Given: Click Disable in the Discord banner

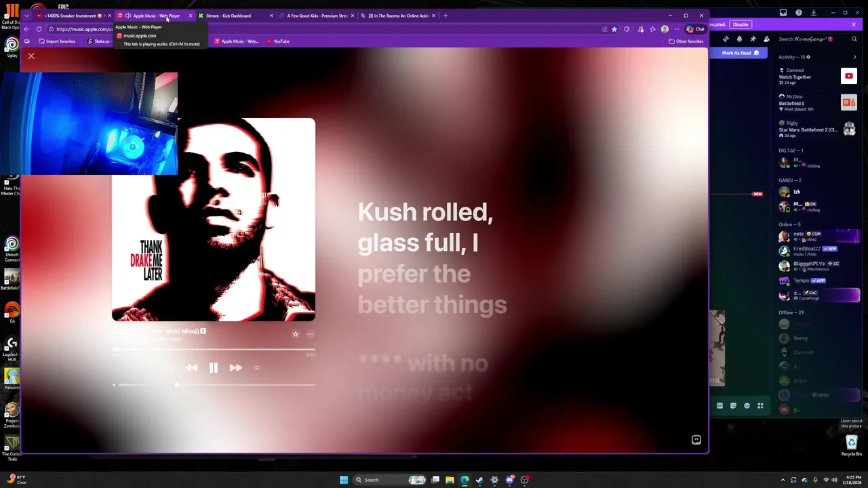Looking at the screenshot, I should pos(741,24).
